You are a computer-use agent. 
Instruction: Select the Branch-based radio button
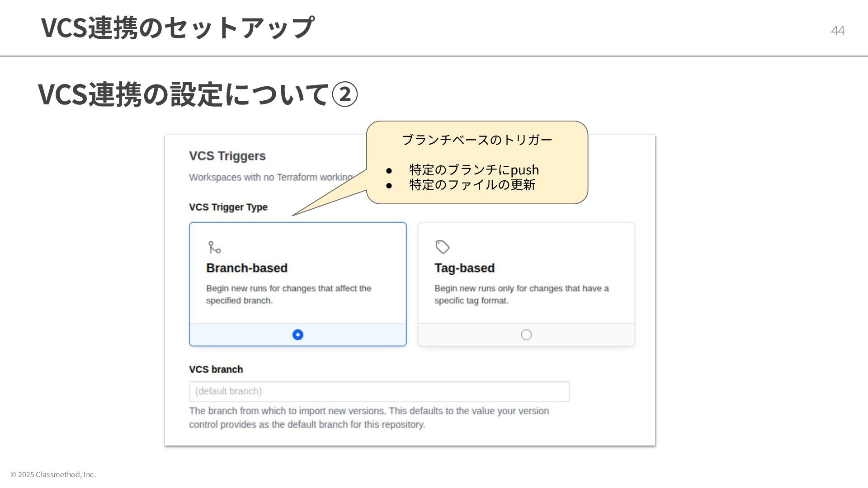click(297, 335)
